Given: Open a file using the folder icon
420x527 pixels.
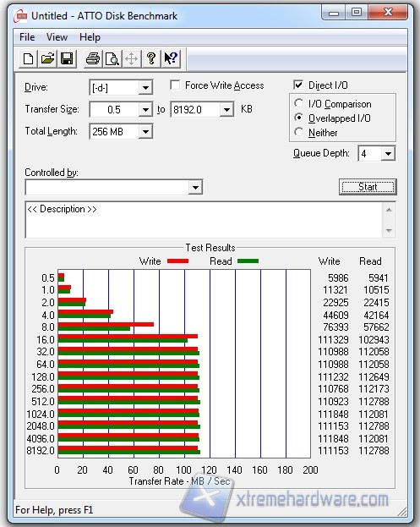Looking at the screenshot, I should point(47,59).
